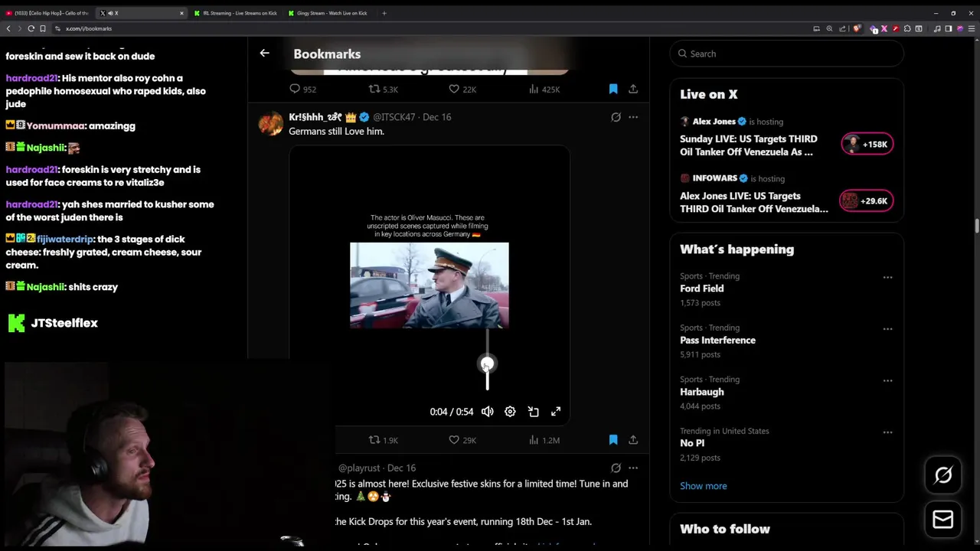This screenshot has height=551, width=980.
Task: Open the Sunday LIVE US Targets broadcast
Action: (749, 145)
